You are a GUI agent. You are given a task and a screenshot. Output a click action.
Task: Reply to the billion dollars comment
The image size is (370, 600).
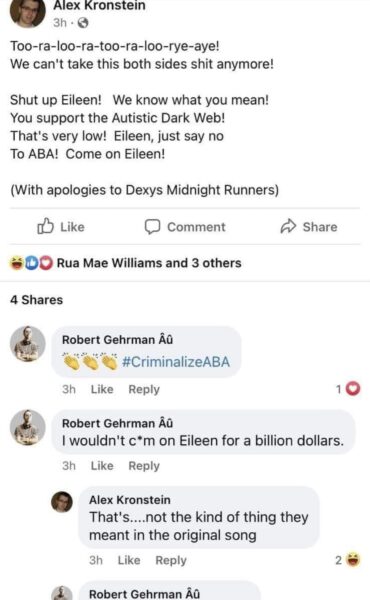(144, 466)
